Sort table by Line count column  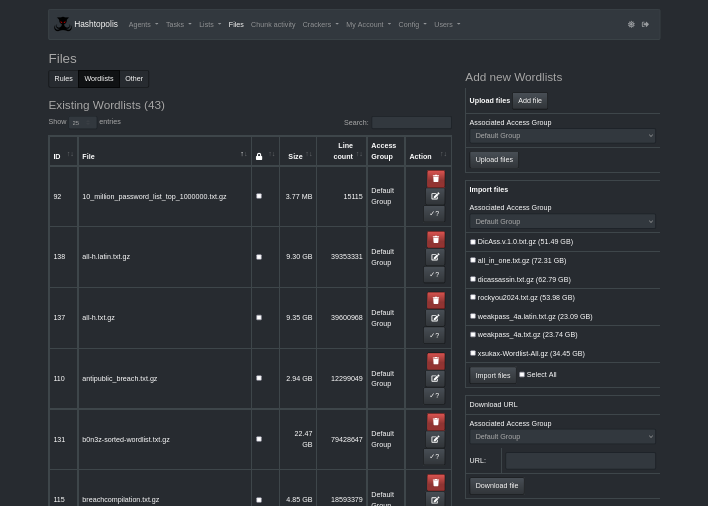pos(342,151)
